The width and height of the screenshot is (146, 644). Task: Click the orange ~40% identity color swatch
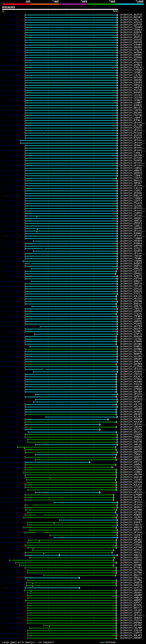pyautogui.click(x=45, y=4)
